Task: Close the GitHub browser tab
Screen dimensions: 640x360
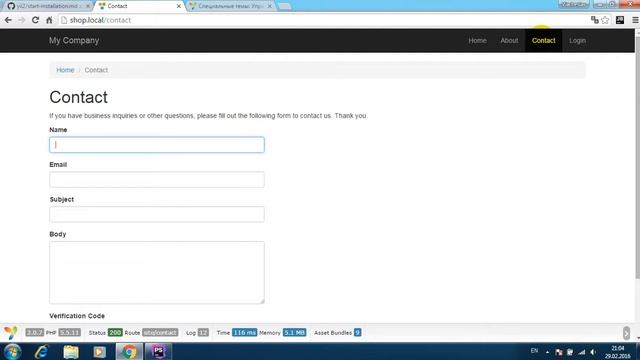Action: coord(87,6)
